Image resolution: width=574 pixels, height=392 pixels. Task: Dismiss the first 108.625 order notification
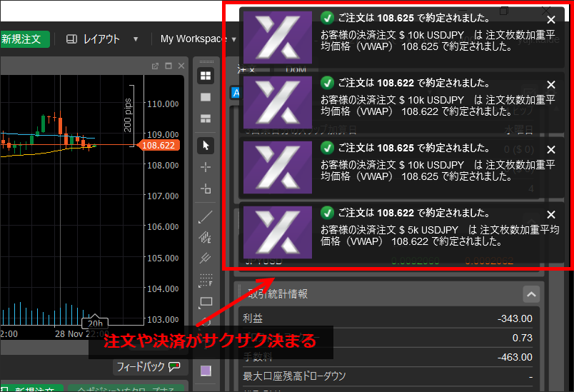(550, 21)
